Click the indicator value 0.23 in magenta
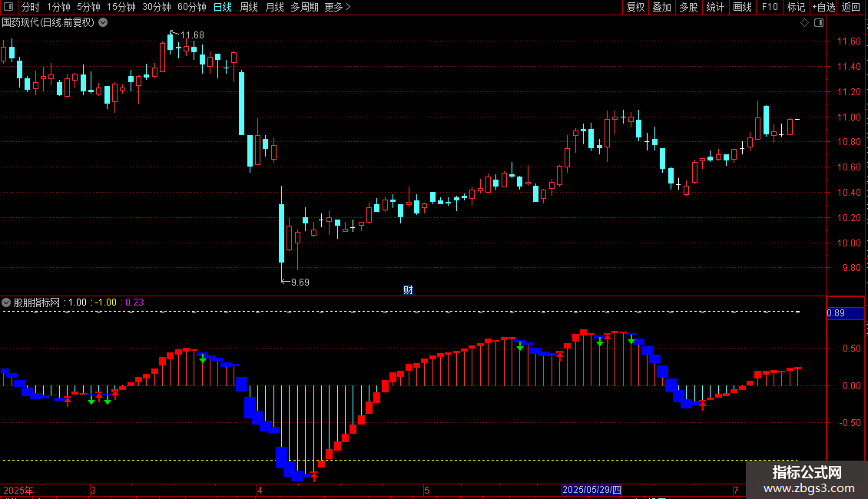 point(134,302)
